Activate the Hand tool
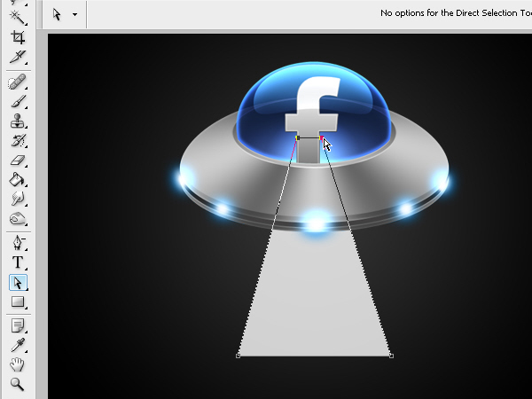 [18, 364]
